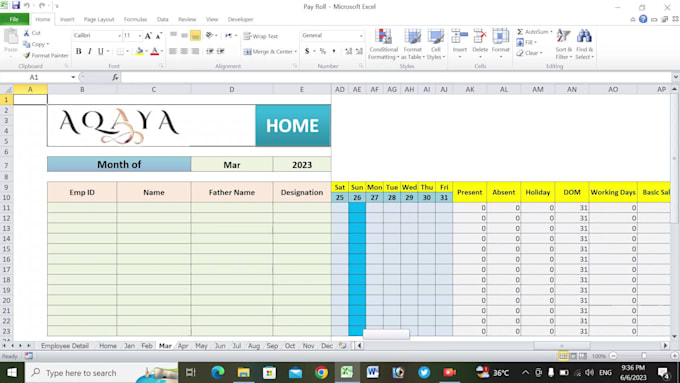Viewport: 680px width, 383px height.
Task: Click the Delete cells icon
Action: click(x=480, y=36)
